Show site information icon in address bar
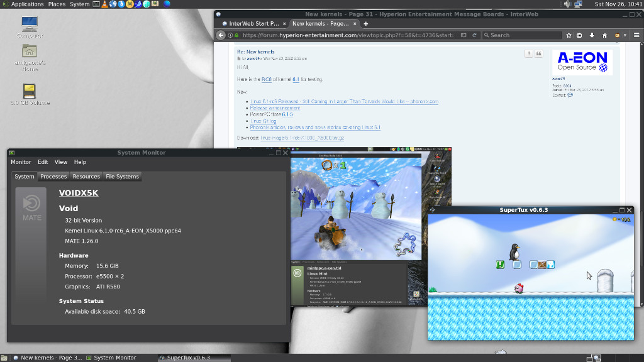This screenshot has height=362, width=644. coord(230,35)
